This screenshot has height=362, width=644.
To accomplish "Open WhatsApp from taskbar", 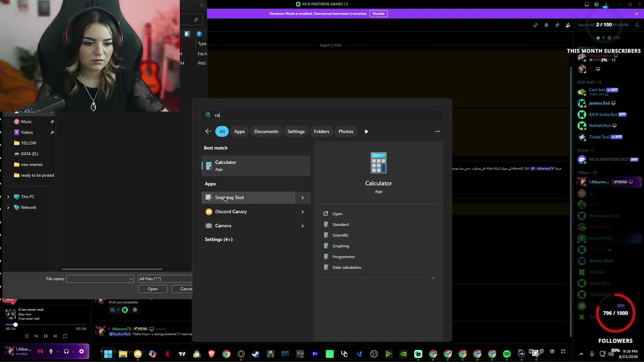I will (x=330, y=354).
